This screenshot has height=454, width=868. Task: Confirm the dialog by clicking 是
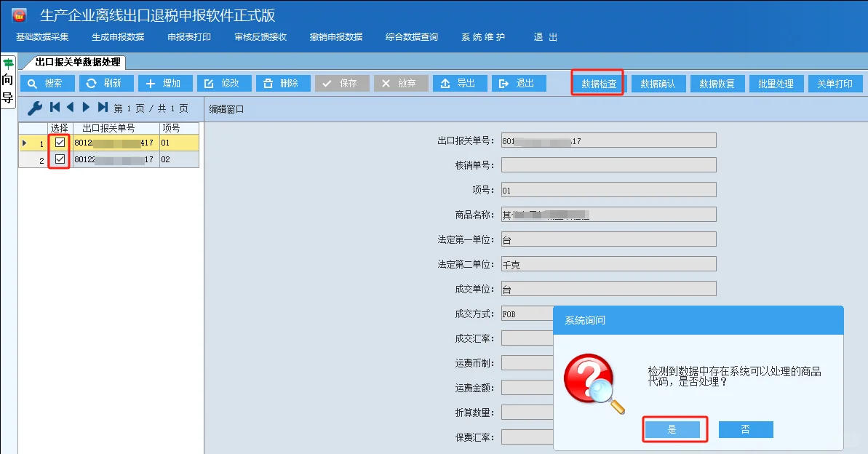pyautogui.click(x=674, y=429)
